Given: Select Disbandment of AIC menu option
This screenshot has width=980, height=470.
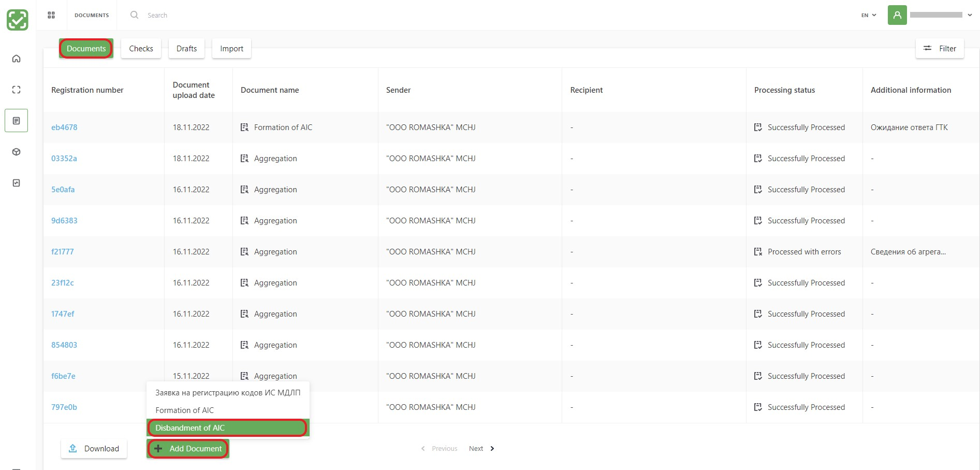Looking at the screenshot, I should pyautogui.click(x=228, y=428).
